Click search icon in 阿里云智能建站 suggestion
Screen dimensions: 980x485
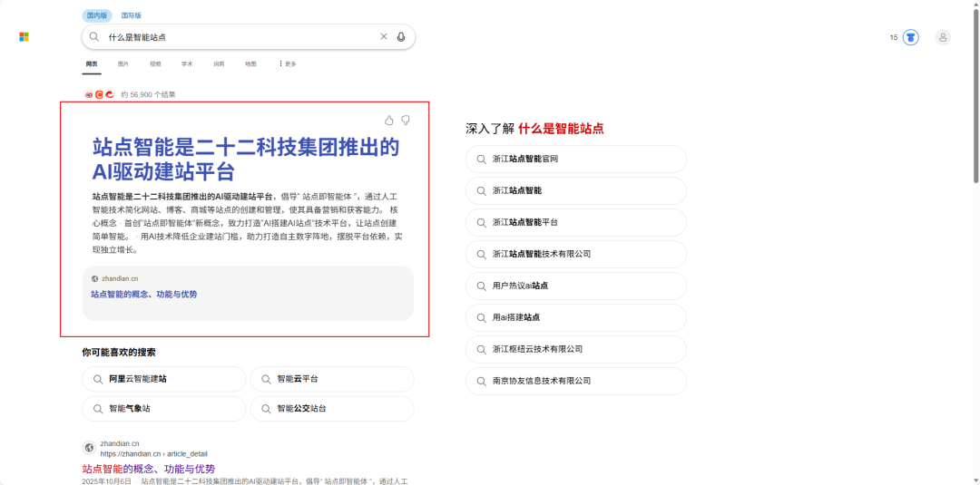pyautogui.click(x=97, y=379)
